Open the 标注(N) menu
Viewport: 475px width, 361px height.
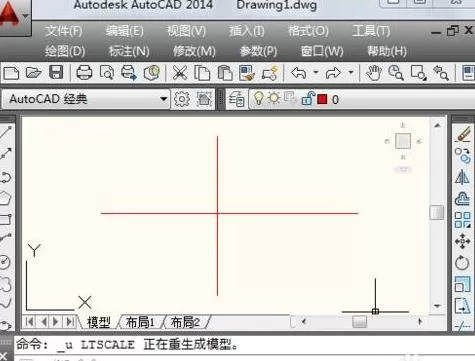(129, 51)
